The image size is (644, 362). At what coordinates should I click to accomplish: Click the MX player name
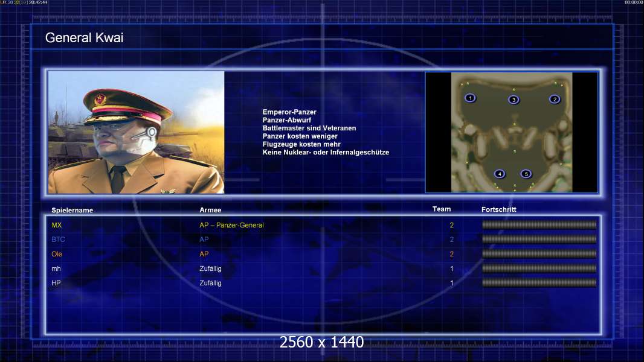(x=57, y=225)
